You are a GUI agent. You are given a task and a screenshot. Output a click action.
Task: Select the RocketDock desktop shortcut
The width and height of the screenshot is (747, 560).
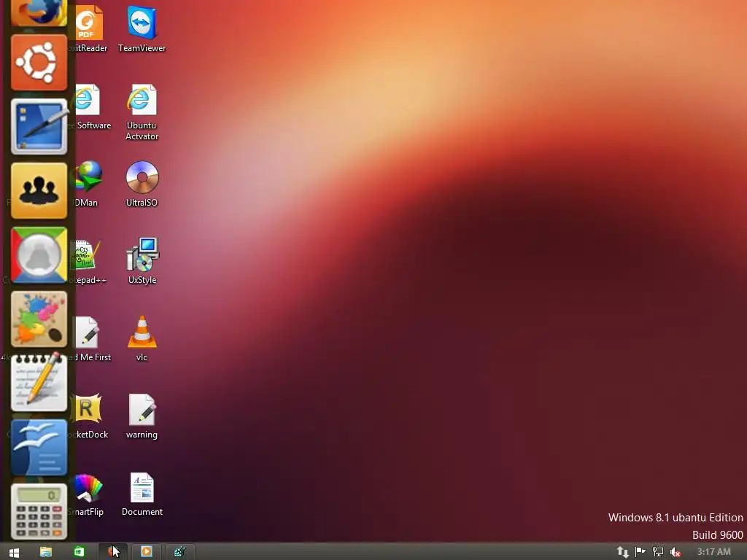point(90,416)
